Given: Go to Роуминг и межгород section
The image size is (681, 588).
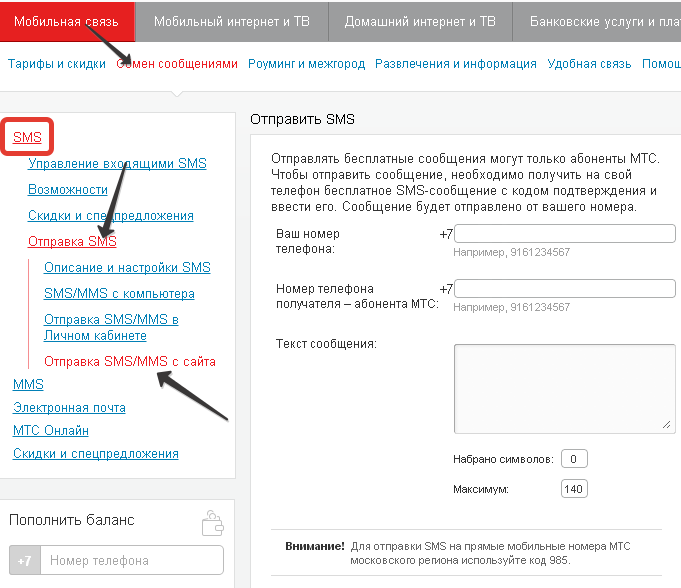Looking at the screenshot, I should pyautogui.click(x=306, y=64).
